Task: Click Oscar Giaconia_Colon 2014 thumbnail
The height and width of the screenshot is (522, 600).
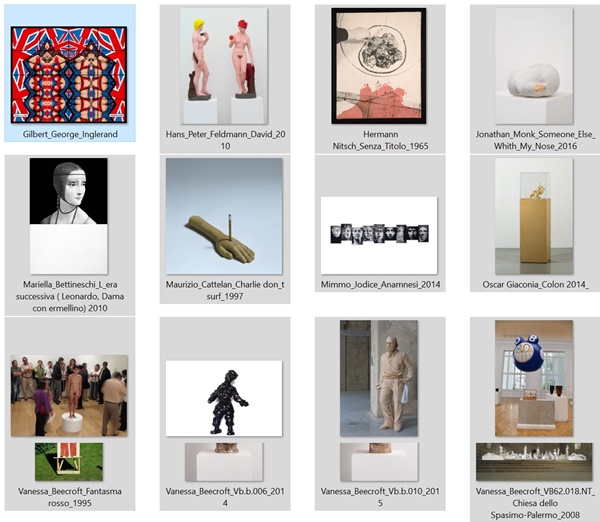Action: pos(534,216)
